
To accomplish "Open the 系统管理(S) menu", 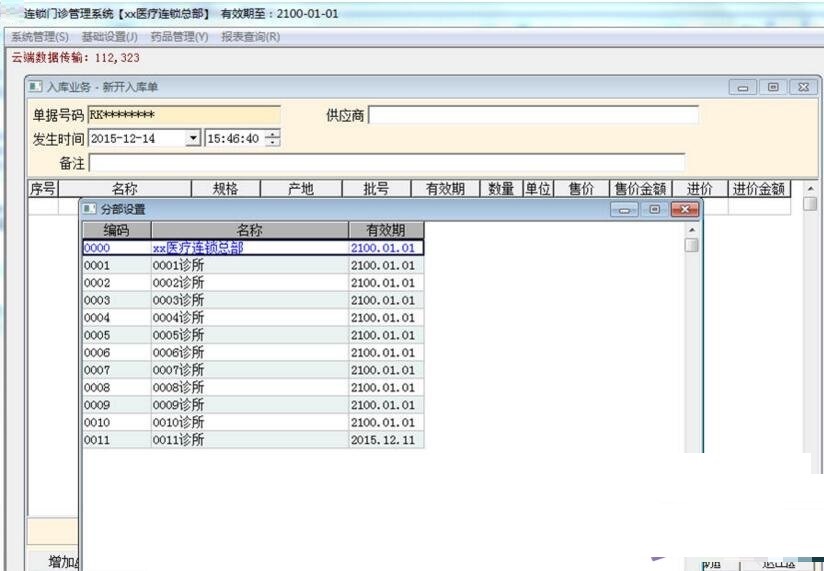I will click(x=40, y=37).
